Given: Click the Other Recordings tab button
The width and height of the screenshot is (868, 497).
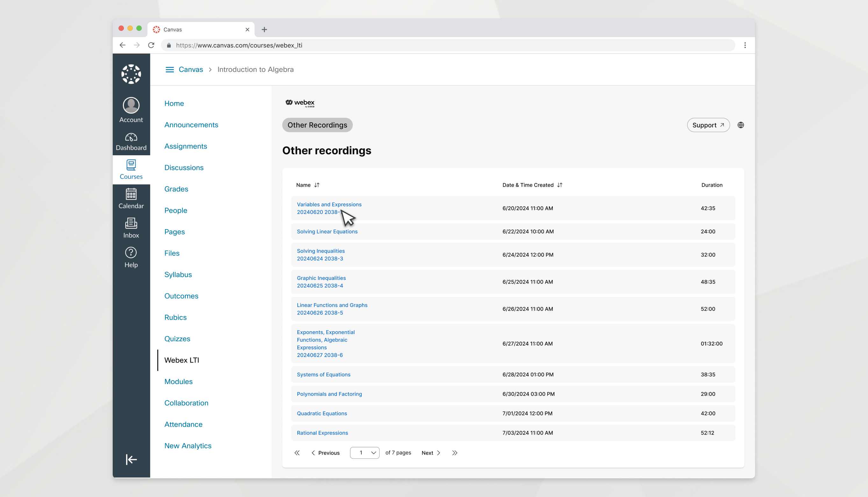Looking at the screenshot, I should pyautogui.click(x=317, y=125).
